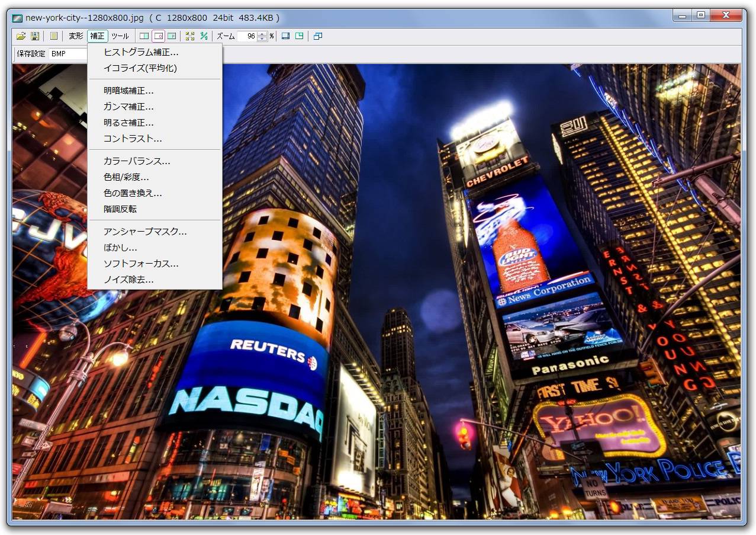Click the split two-pane view icon
Viewport: 756px width, 535px height.
point(144,36)
